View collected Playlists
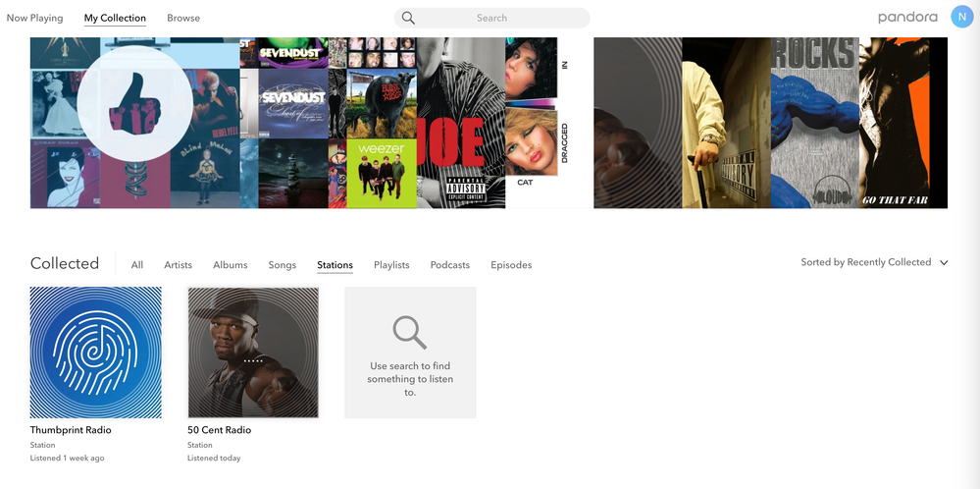 391,265
